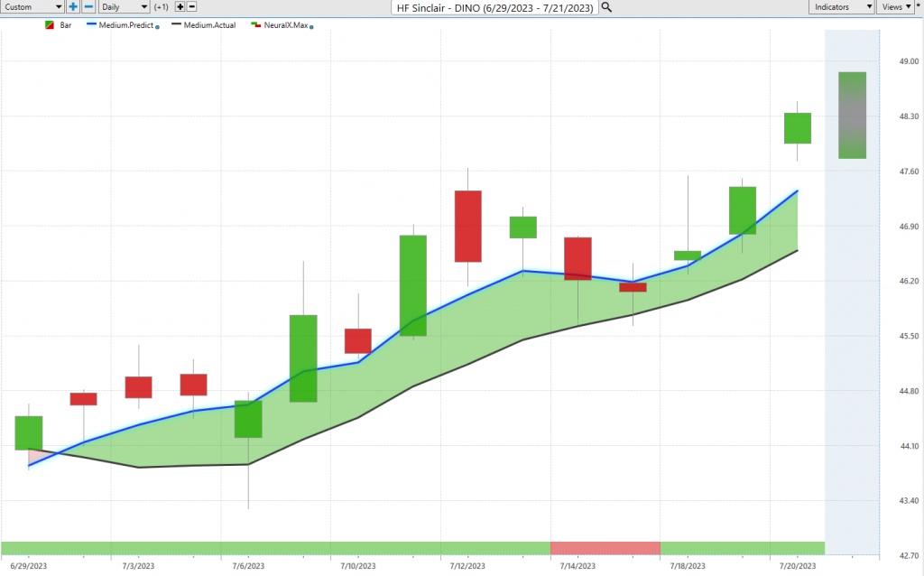Image resolution: width=924 pixels, height=576 pixels.
Task: Open the Custom range dropdown
Action: point(32,7)
